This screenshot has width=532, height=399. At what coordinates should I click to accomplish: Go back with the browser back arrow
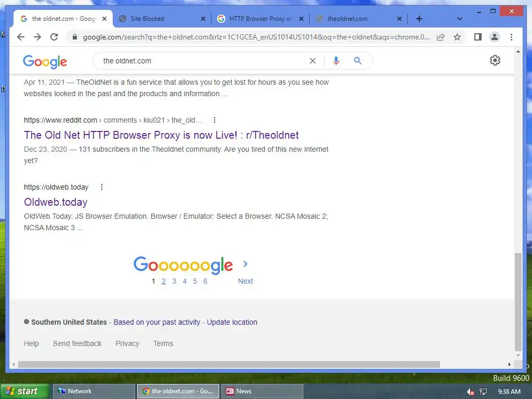click(21, 37)
